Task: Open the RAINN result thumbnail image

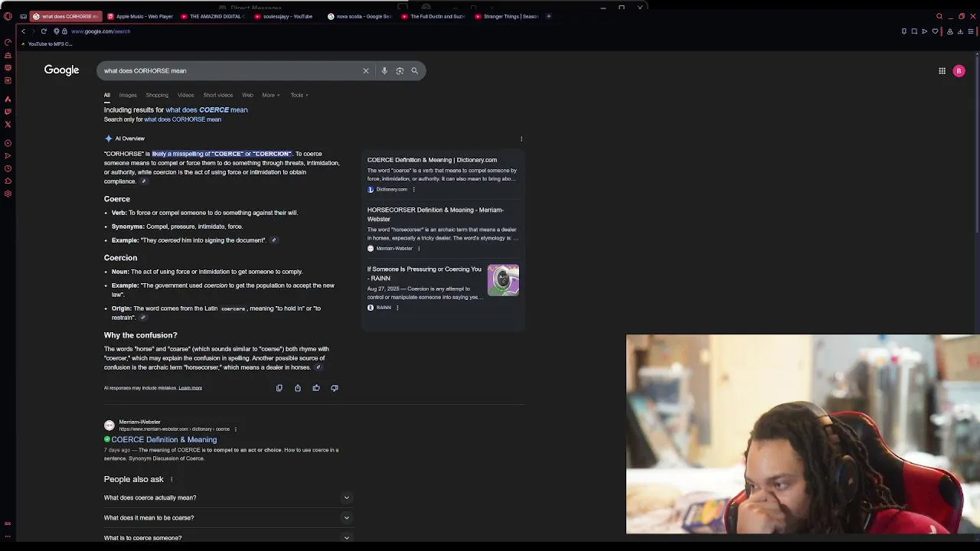Action: [x=503, y=280]
